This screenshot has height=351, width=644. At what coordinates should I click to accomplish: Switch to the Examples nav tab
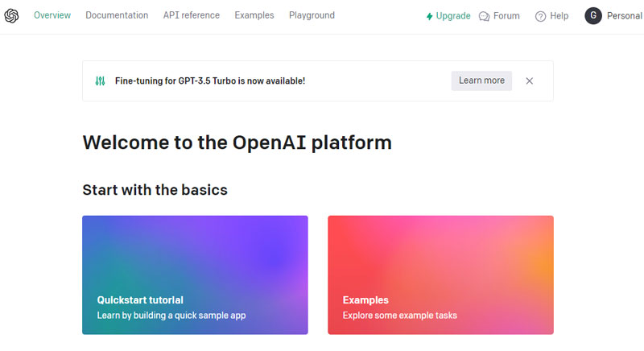pyautogui.click(x=254, y=15)
